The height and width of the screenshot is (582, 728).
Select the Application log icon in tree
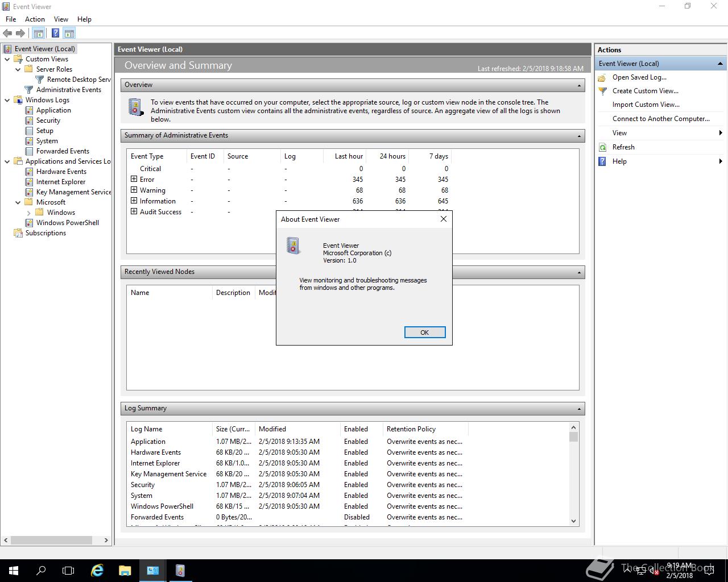(30, 110)
